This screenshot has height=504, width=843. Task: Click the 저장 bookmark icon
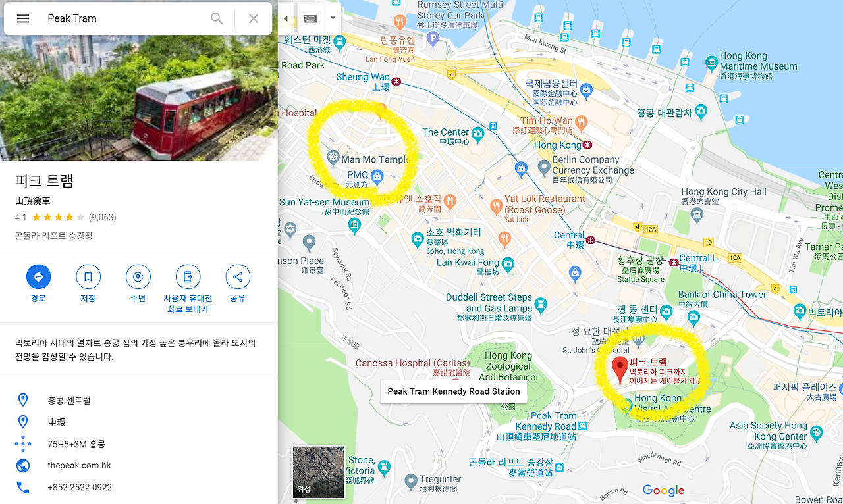coord(88,277)
